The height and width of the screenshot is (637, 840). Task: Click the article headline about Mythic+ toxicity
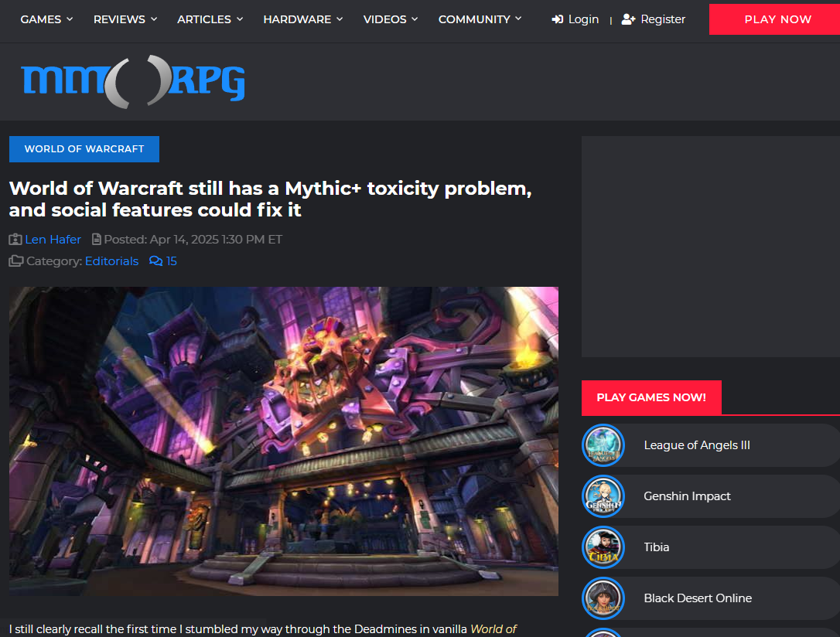[271, 199]
